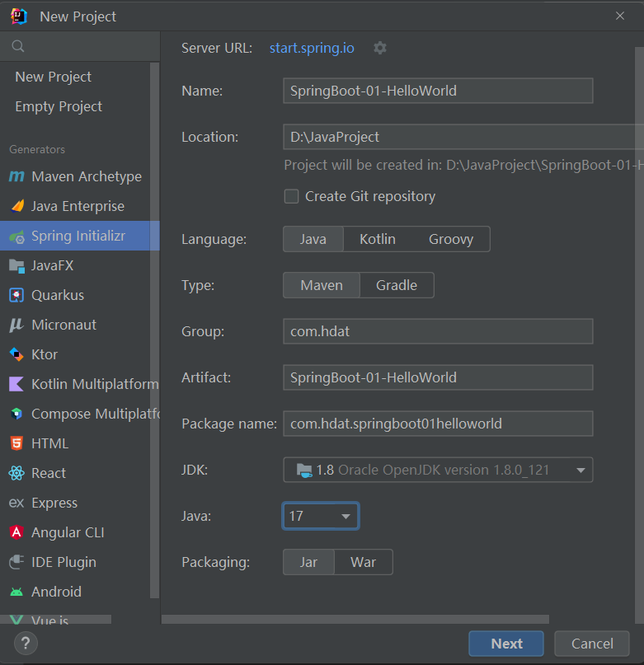
Task: Click the IDE Plugin label
Action: click(64, 562)
